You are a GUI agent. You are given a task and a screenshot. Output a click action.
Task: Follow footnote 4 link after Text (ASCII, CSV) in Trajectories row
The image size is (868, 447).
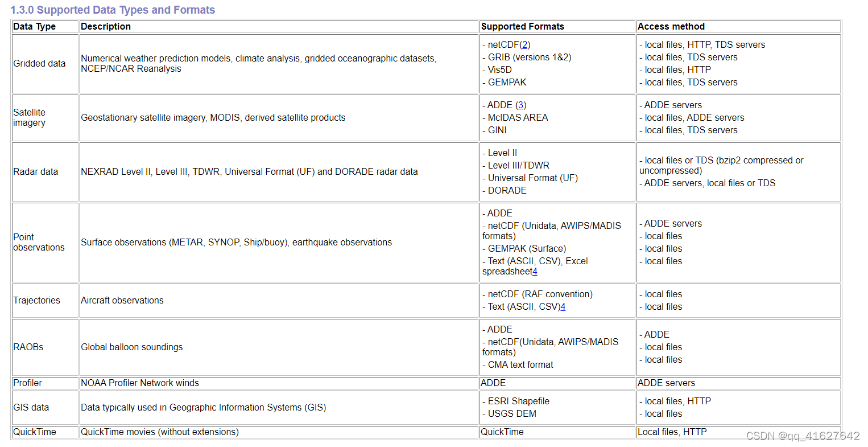pos(563,306)
